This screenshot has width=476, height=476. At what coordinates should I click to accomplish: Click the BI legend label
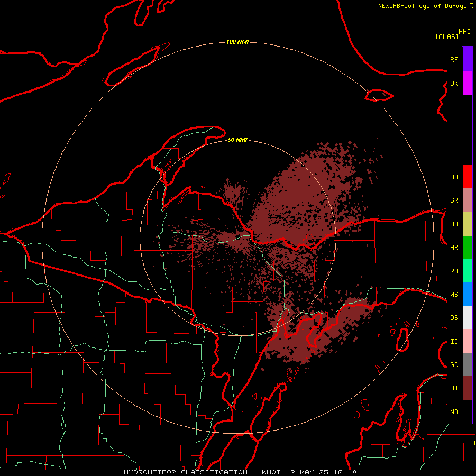(x=454, y=388)
